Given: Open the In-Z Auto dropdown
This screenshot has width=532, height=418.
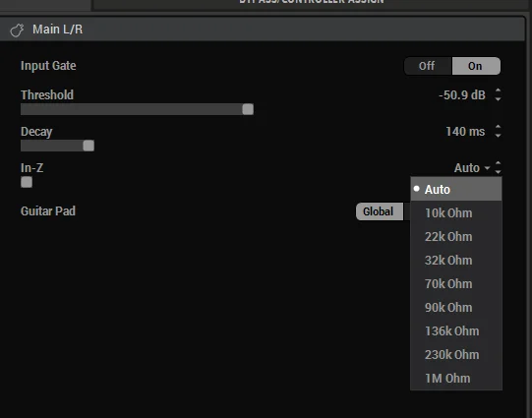Looking at the screenshot, I should pos(472,168).
